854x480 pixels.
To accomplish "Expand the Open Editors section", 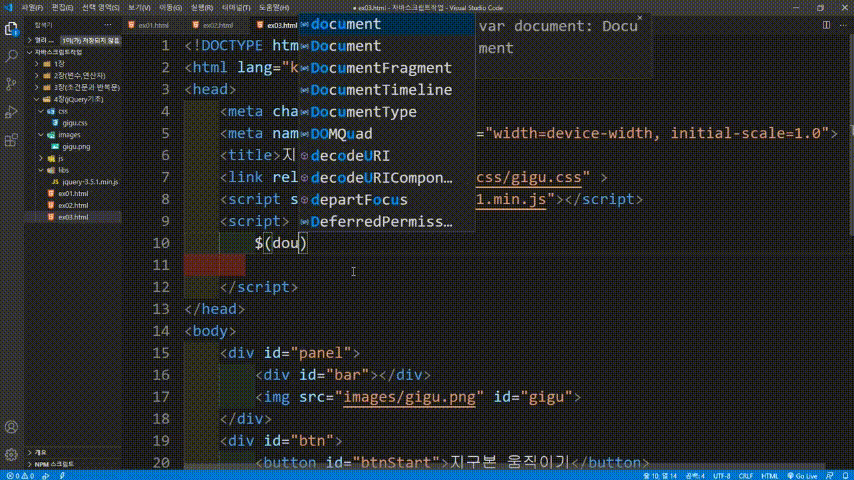I will click(73, 40).
